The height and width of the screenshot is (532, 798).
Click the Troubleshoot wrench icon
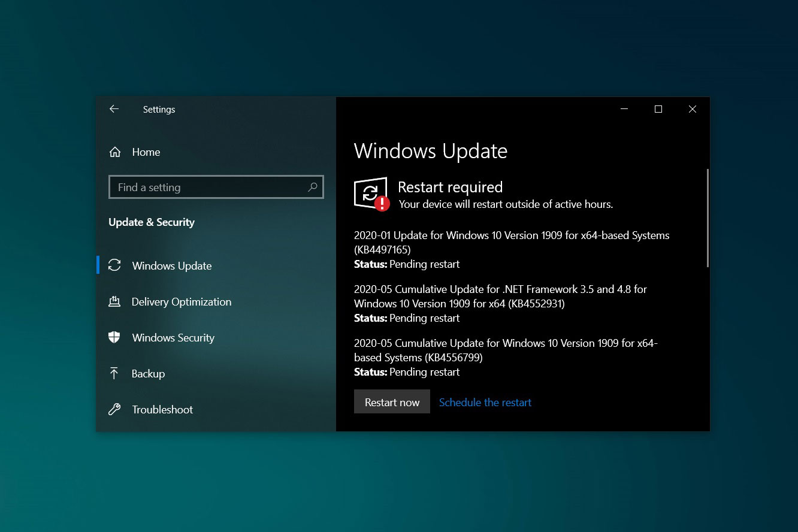114,409
